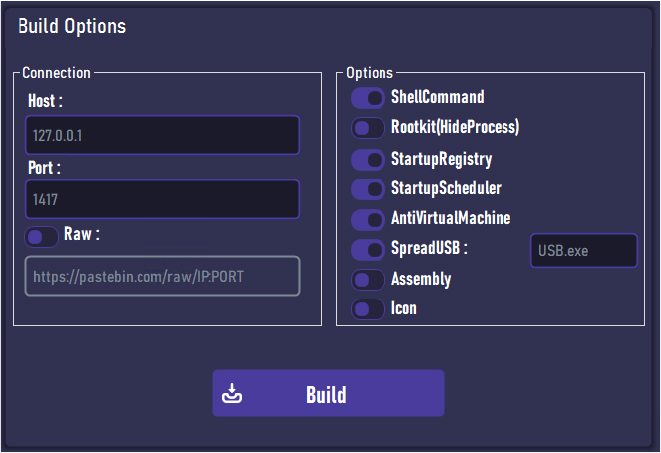The height and width of the screenshot is (453, 661).
Task: Click the Host input field
Action: [162, 135]
